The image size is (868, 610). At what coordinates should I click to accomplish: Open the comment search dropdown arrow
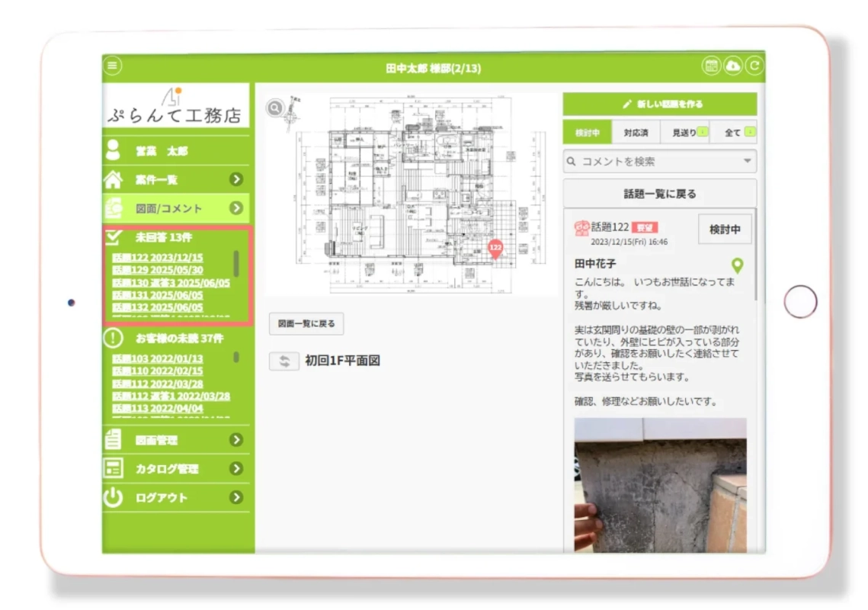(747, 161)
